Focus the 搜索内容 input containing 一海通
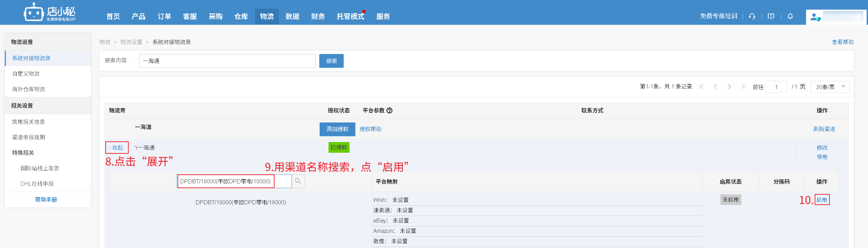This screenshot has width=868, height=248. pos(227,61)
